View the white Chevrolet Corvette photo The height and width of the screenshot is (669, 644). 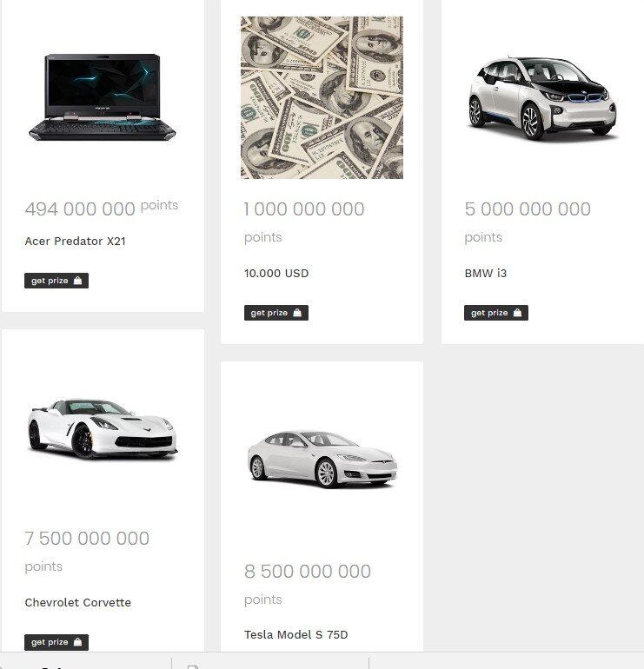[x=103, y=429]
